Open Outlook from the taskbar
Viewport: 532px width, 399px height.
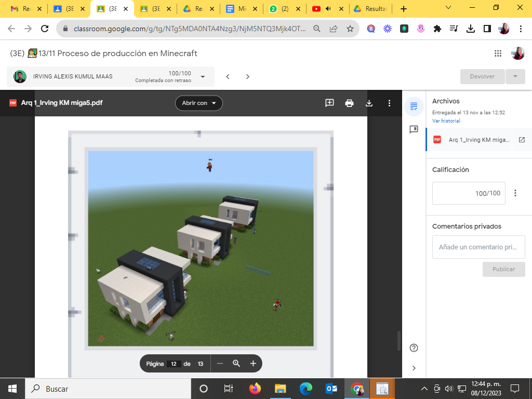pos(331,389)
